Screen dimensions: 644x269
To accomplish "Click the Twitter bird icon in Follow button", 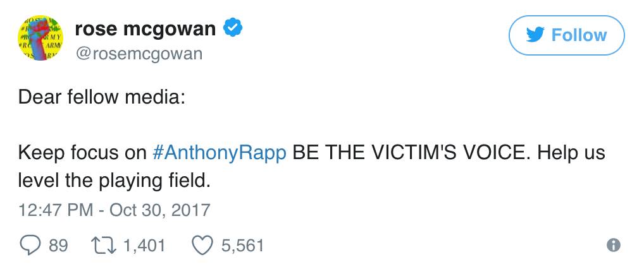I will click(535, 35).
